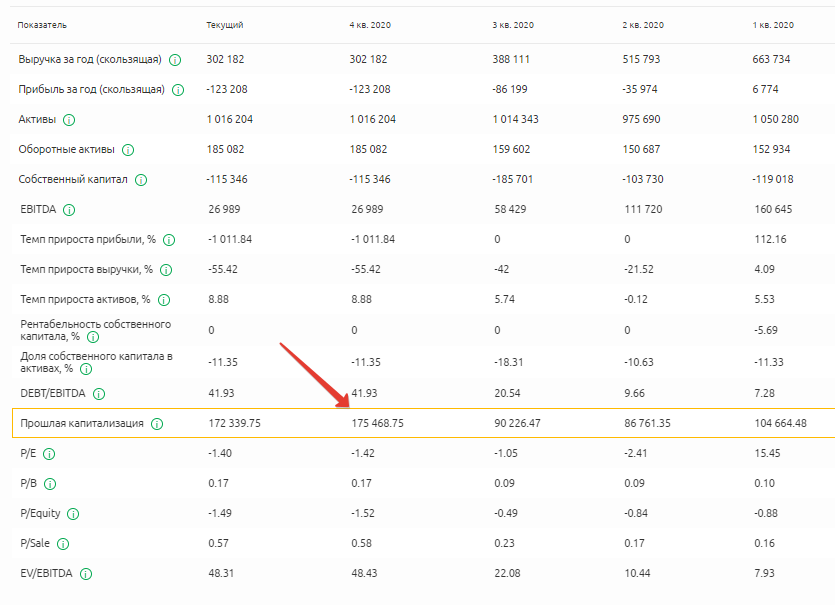Show info for Прошлая капитализация

pyautogui.click(x=157, y=424)
